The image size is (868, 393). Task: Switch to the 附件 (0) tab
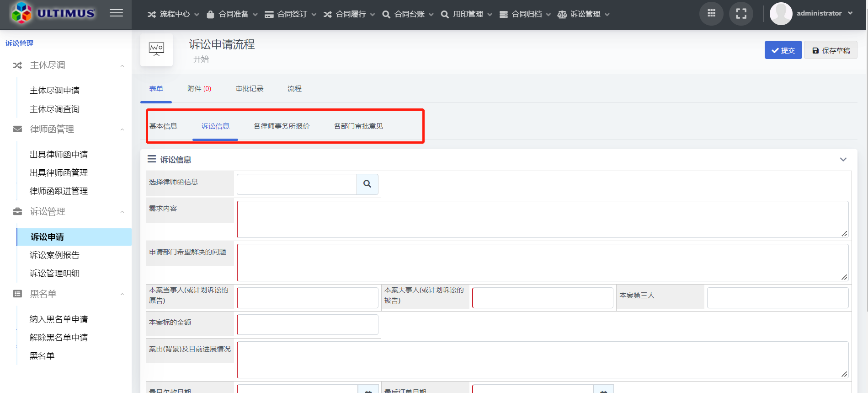(x=199, y=89)
